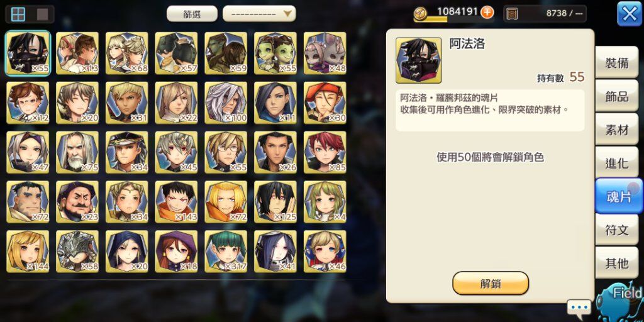Screen dimensions: 644x322
Task: Click the inventory capacity box icon
Action: (512, 14)
